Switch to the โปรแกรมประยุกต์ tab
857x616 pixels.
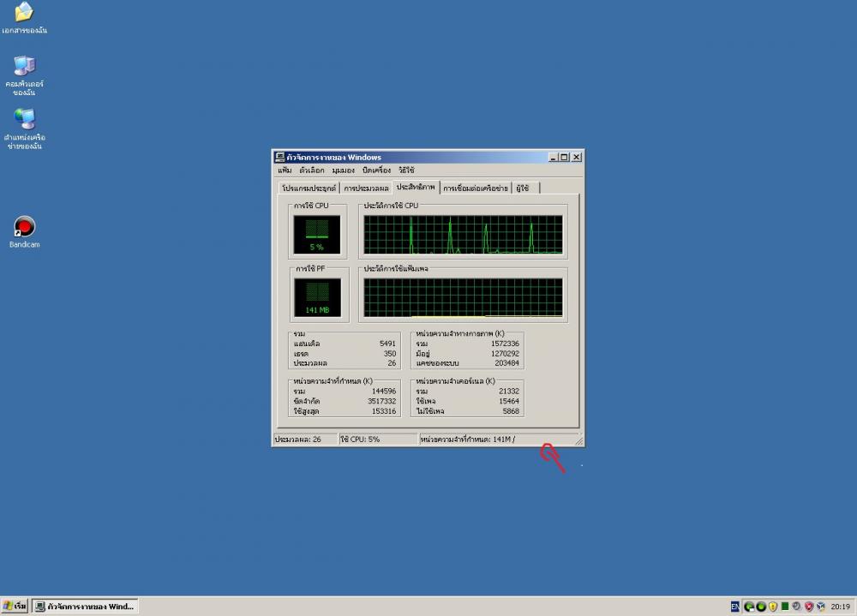point(309,188)
